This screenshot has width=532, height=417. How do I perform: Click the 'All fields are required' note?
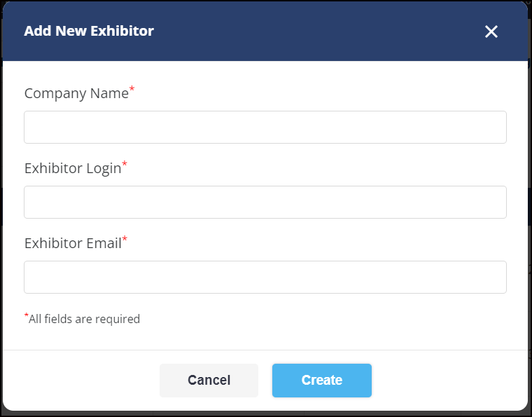tap(84, 319)
